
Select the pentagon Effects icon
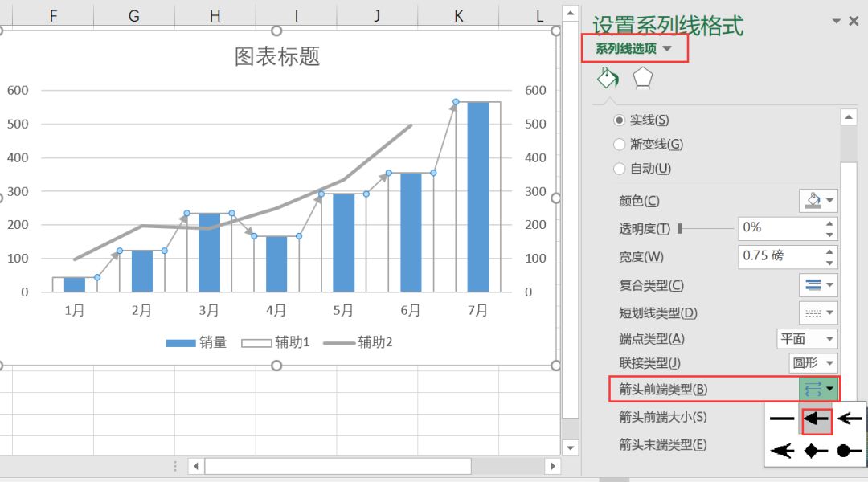(x=643, y=77)
